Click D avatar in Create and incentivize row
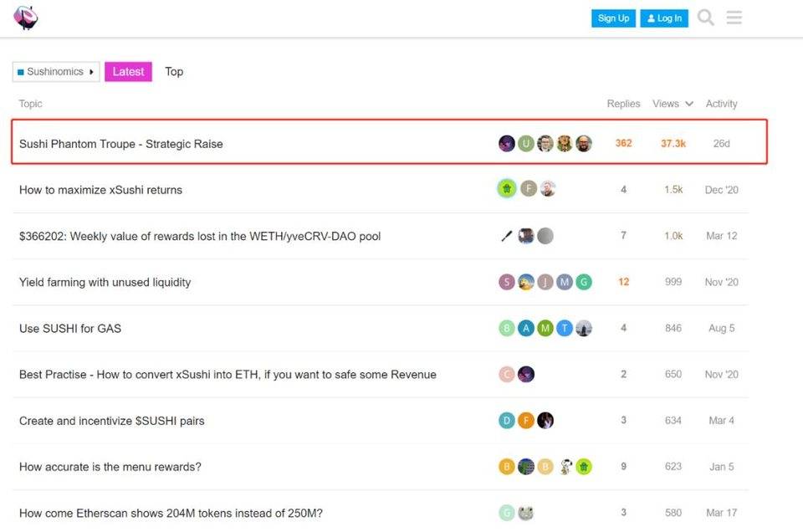The image size is (803, 532). pyautogui.click(x=507, y=421)
